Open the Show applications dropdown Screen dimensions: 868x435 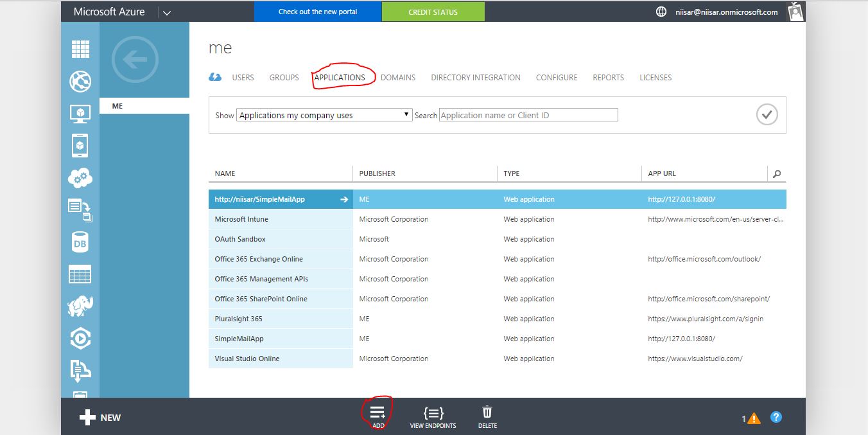click(324, 115)
